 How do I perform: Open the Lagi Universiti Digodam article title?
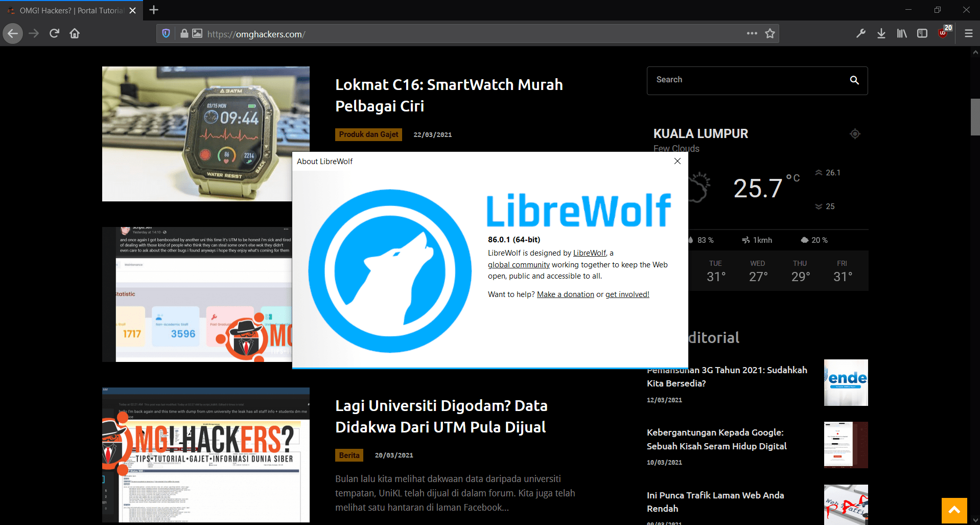pyautogui.click(x=441, y=416)
